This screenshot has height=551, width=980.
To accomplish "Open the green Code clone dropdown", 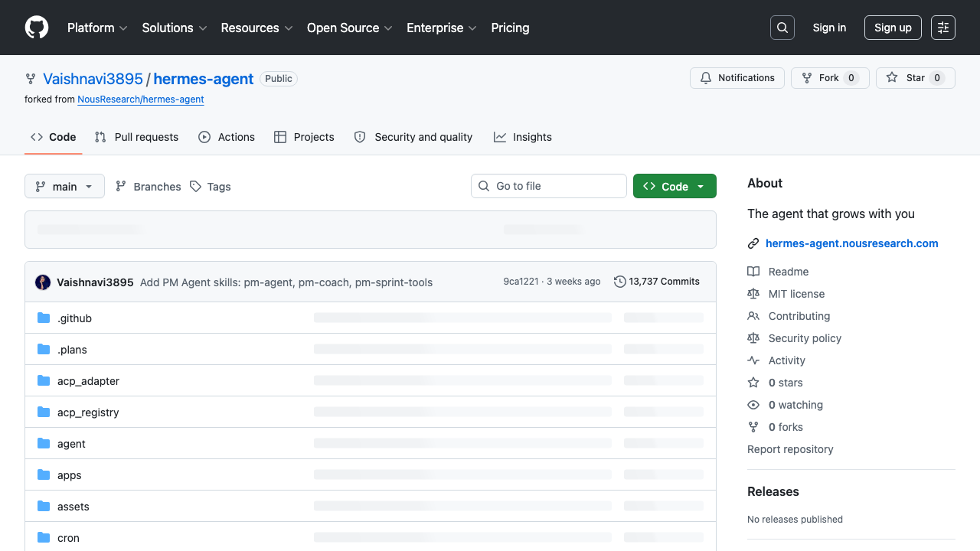I will pyautogui.click(x=675, y=187).
